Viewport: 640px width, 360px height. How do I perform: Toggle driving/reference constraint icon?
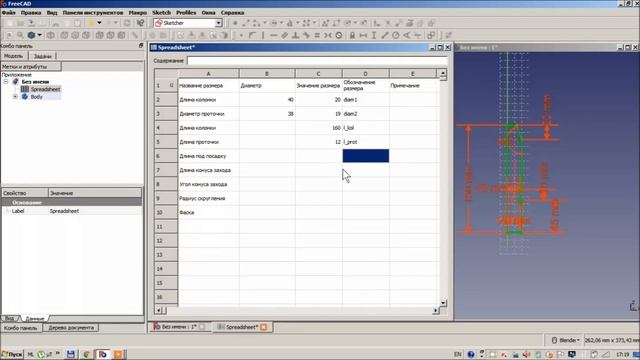tap(431, 36)
